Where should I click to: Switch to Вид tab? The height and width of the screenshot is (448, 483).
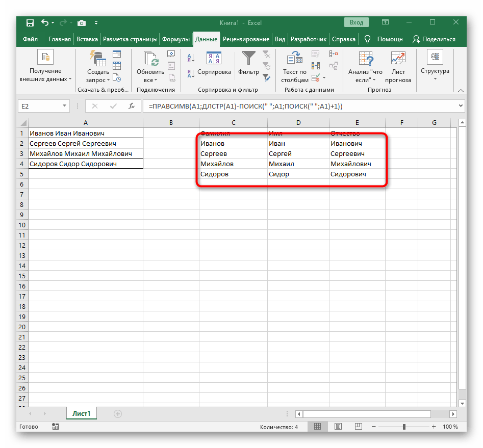point(280,39)
